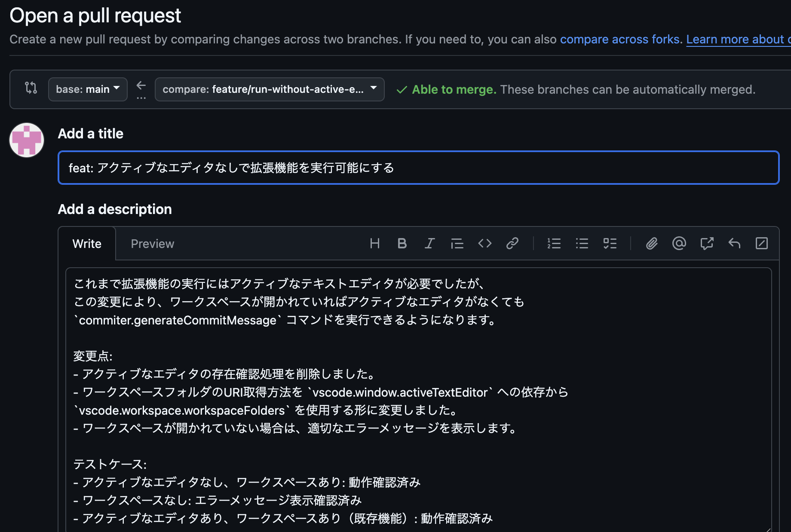The width and height of the screenshot is (791, 532).
Task: Add a numbered list
Action: (x=554, y=243)
